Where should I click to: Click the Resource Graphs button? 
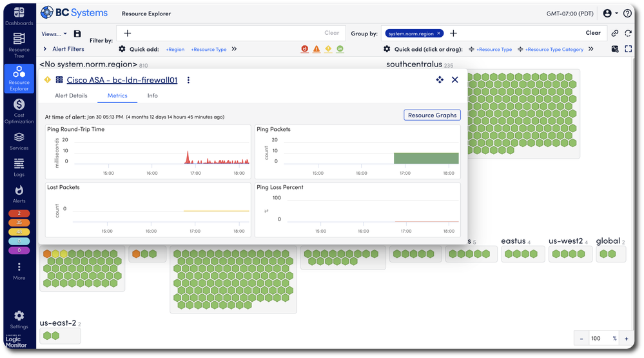click(x=432, y=115)
